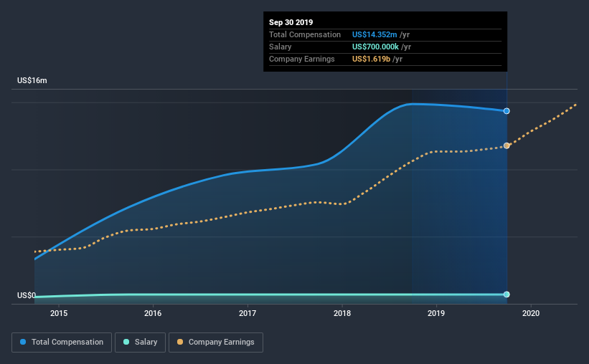Click the teal dot in Salary legend
The height and width of the screenshot is (364, 589).
pyautogui.click(x=126, y=342)
